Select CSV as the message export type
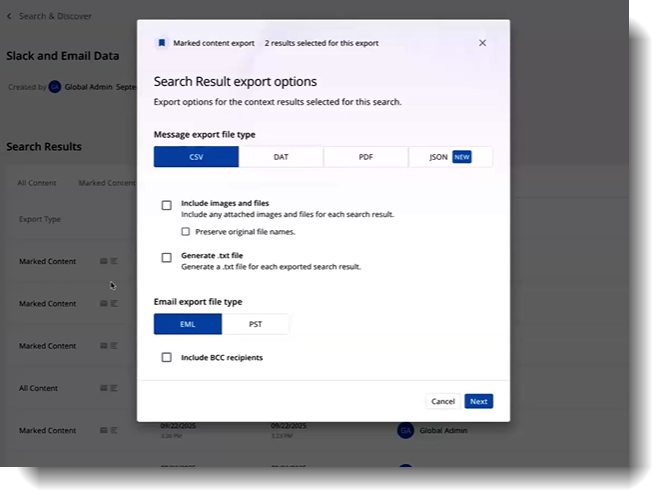Screen dimensions: 655x492 [x=196, y=157]
